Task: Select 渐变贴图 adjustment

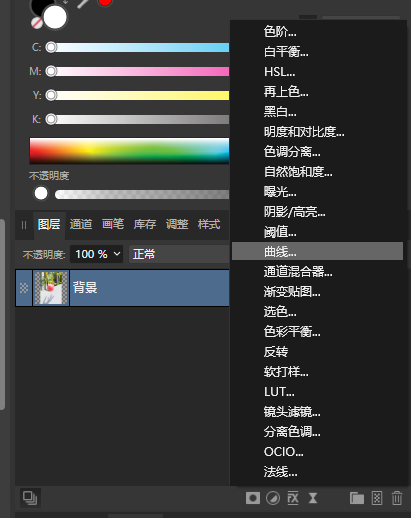Action: point(318,292)
